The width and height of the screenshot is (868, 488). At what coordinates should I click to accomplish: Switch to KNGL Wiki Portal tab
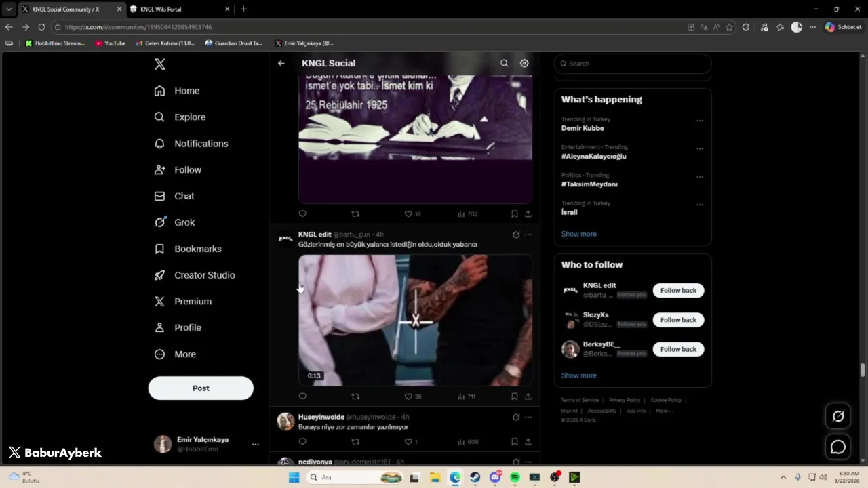pyautogui.click(x=179, y=9)
